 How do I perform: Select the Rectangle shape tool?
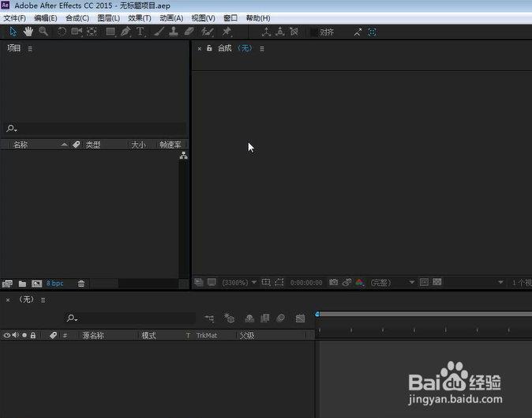click(111, 32)
